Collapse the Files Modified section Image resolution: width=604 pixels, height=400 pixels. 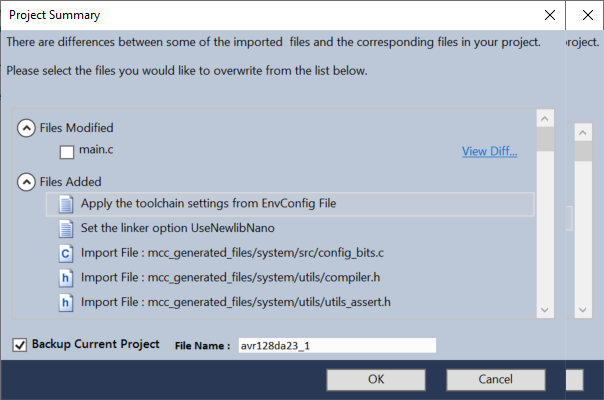tap(26, 128)
